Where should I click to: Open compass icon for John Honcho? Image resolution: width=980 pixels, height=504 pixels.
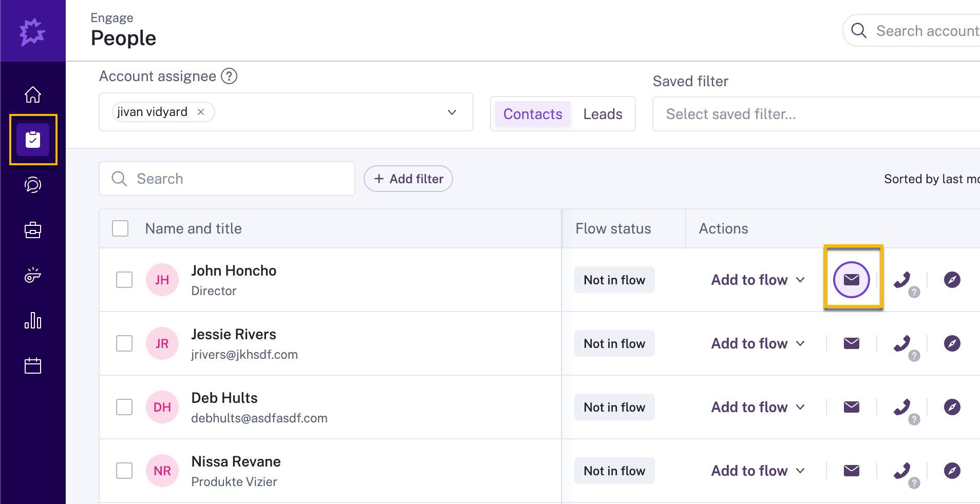pyautogui.click(x=952, y=280)
